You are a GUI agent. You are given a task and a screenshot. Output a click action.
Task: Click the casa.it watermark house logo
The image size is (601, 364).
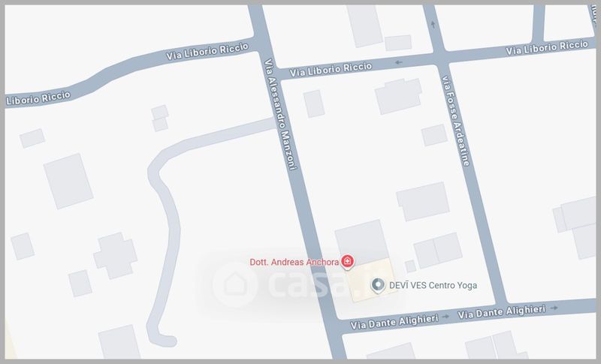[x=235, y=284]
